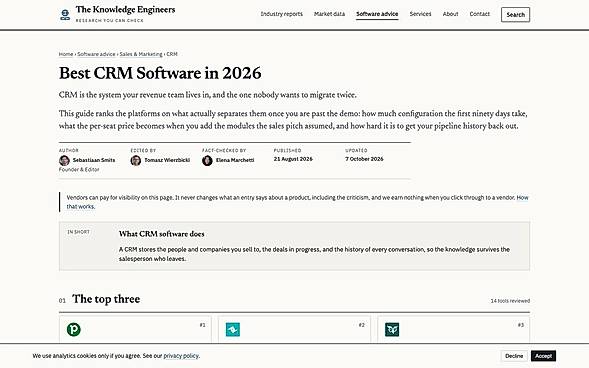The width and height of the screenshot is (589, 368).
Task: Open Tomasz Wierzbicki editor profile link
Action: point(167,160)
